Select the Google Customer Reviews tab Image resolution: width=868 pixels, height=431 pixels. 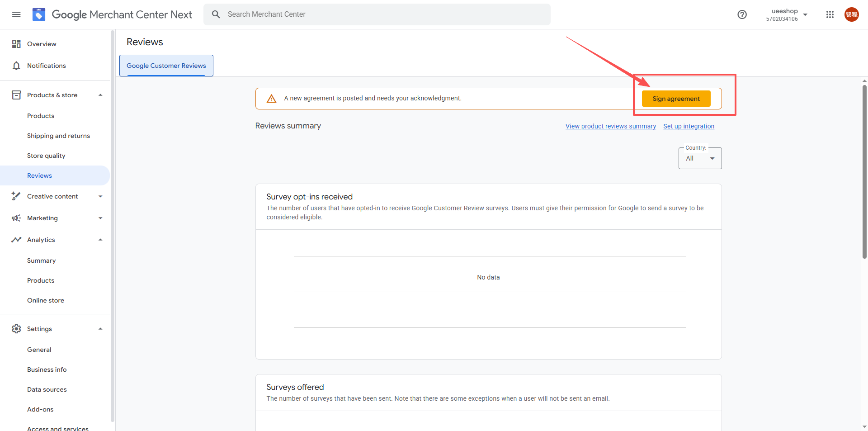[166, 66]
